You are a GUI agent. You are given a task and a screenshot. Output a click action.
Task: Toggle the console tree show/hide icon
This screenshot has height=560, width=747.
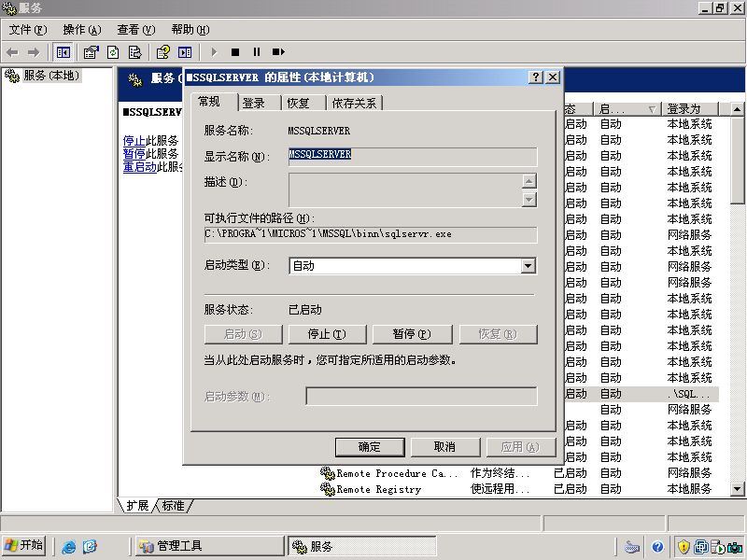point(63,52)
